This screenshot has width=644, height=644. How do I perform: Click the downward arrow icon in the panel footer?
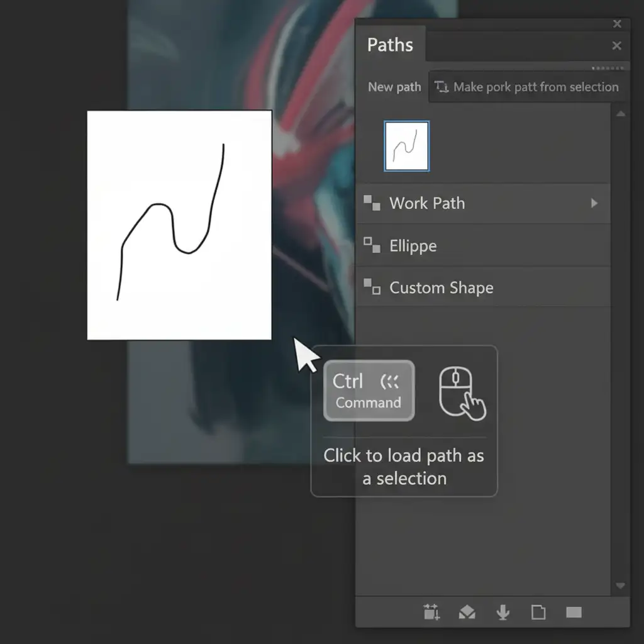coord(502,612)
